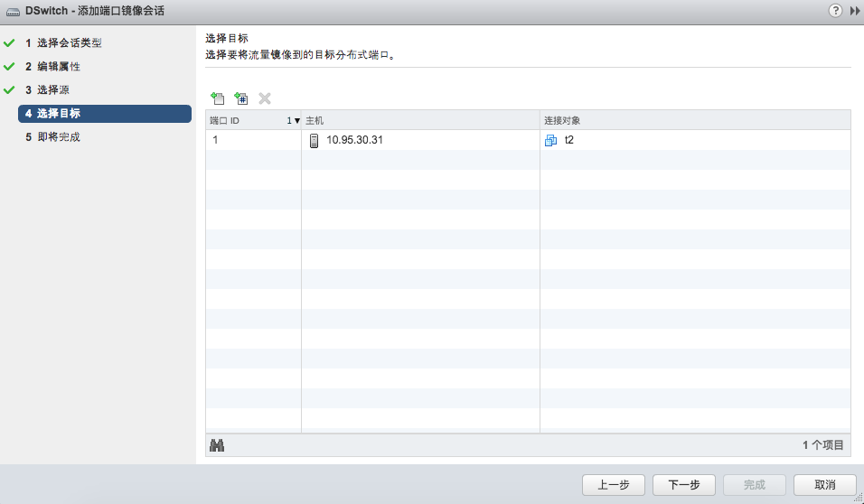Click the 上一步 button
864x504 pixels.
pos(614,485)
